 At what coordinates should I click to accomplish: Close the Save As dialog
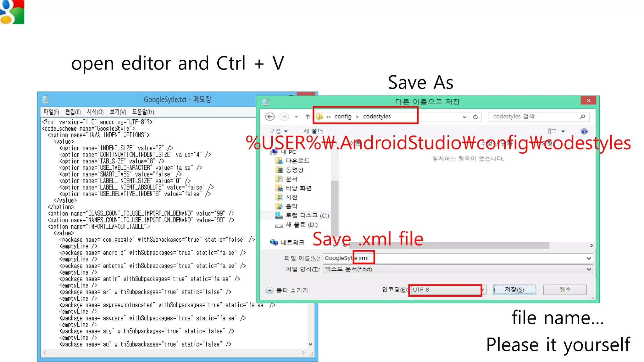[x=589, y=101]
